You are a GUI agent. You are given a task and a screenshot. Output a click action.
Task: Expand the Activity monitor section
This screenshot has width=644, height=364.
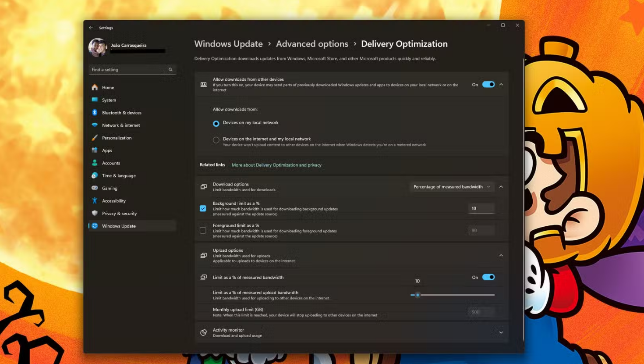tap(501, 332)
